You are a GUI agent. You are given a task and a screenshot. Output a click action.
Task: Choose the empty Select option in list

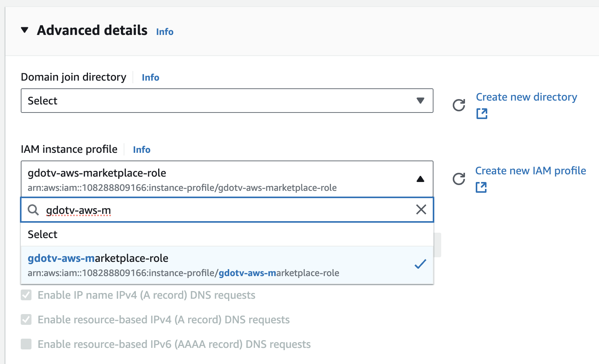pos(227,234)
